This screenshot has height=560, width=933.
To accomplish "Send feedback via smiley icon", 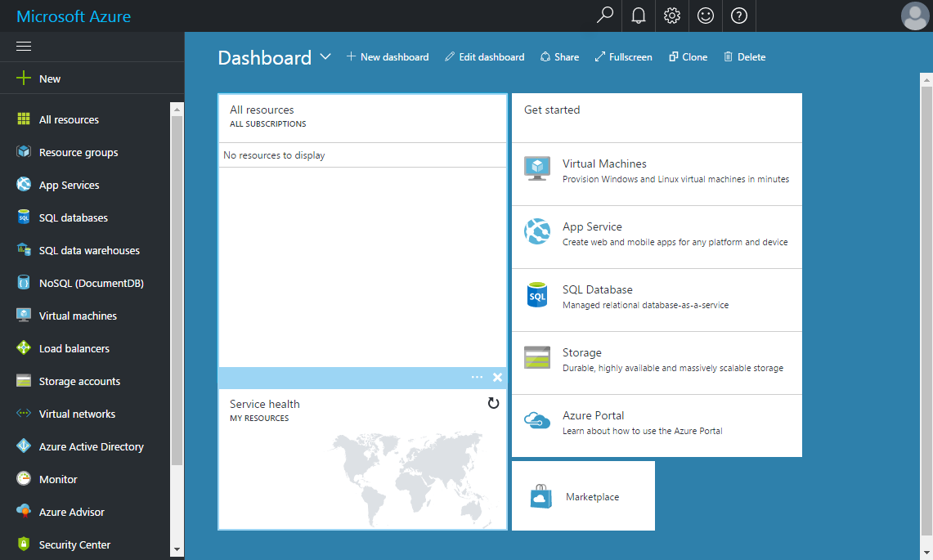I will (706, 16).
